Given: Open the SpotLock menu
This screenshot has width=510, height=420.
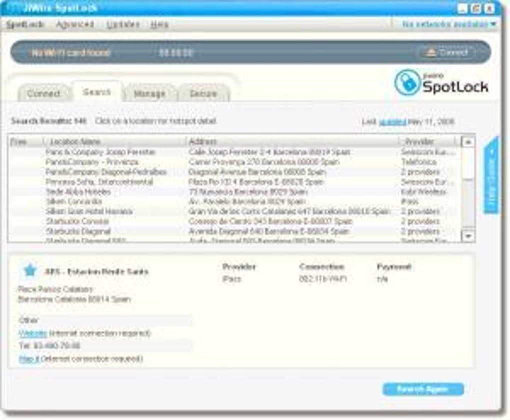Looking at the screenshot, I should (x=24, y=24).
